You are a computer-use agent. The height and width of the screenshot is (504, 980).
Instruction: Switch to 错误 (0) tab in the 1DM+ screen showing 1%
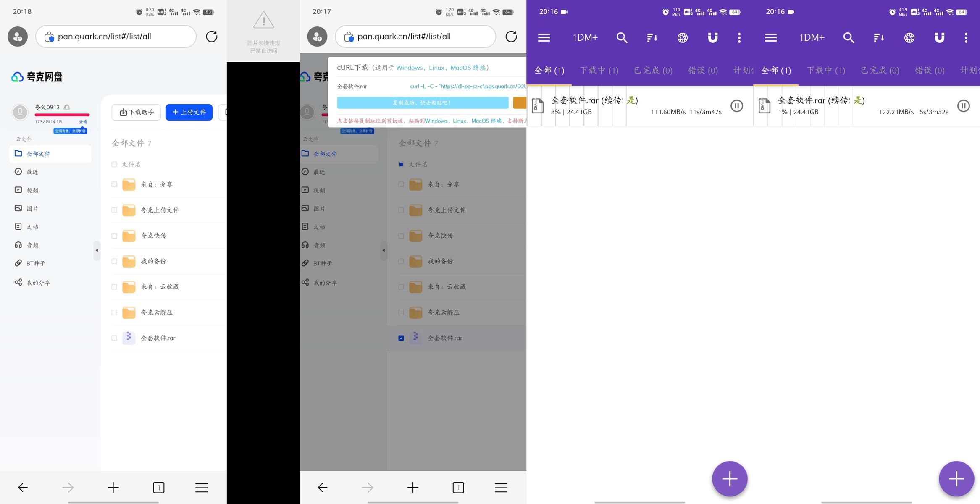[x=930, y=70]
